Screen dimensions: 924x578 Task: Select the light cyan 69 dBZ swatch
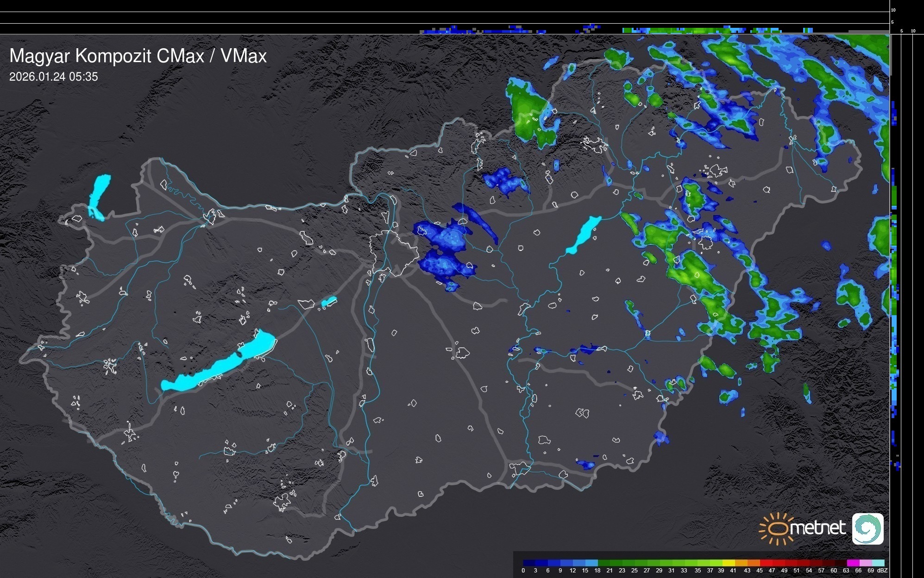pyautogui.click(x=878, y=563)
